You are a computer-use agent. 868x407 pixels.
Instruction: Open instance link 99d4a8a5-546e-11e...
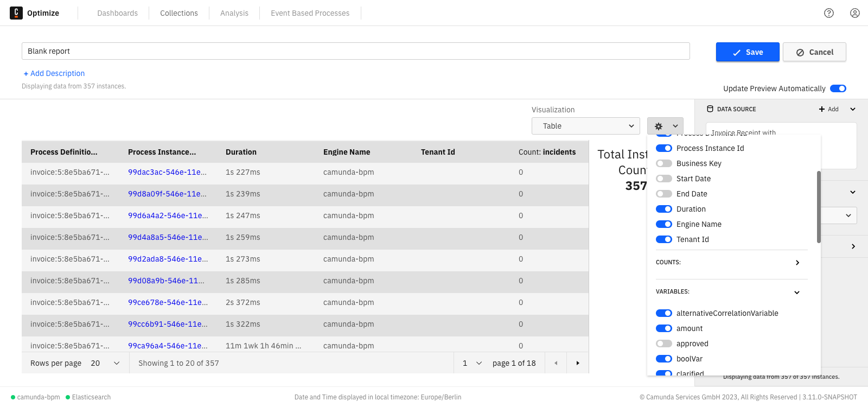pos(168,237)
